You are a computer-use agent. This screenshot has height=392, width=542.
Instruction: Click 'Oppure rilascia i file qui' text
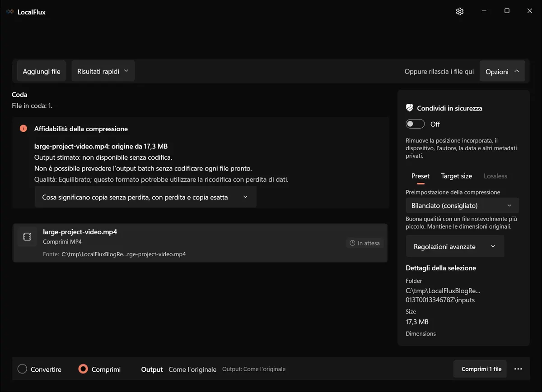439,71
